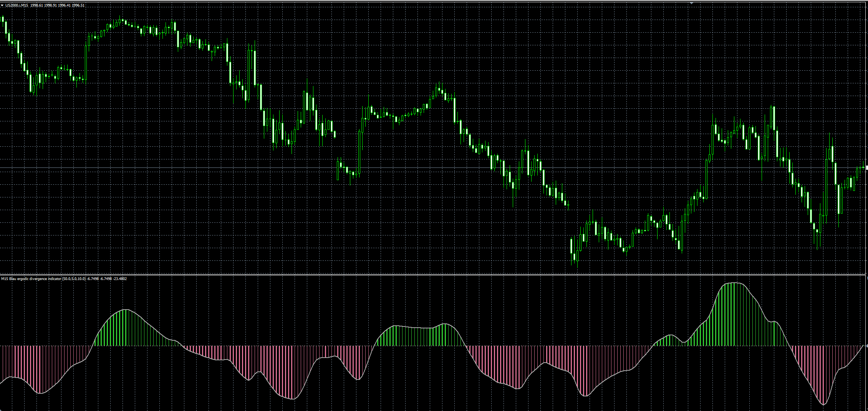
Task: Click the high price value 1998.91
Action: pos(50,5)
